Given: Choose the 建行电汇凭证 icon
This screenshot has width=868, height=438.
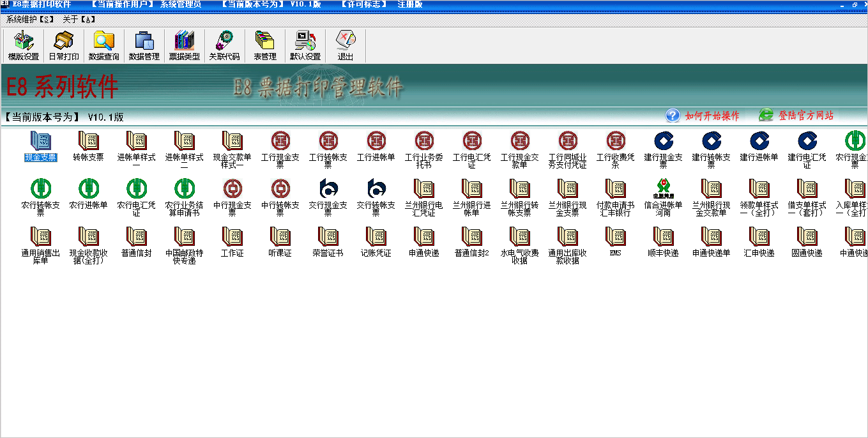Looking at the screenshot, I should pyautogui.click(x=807, y=149).
